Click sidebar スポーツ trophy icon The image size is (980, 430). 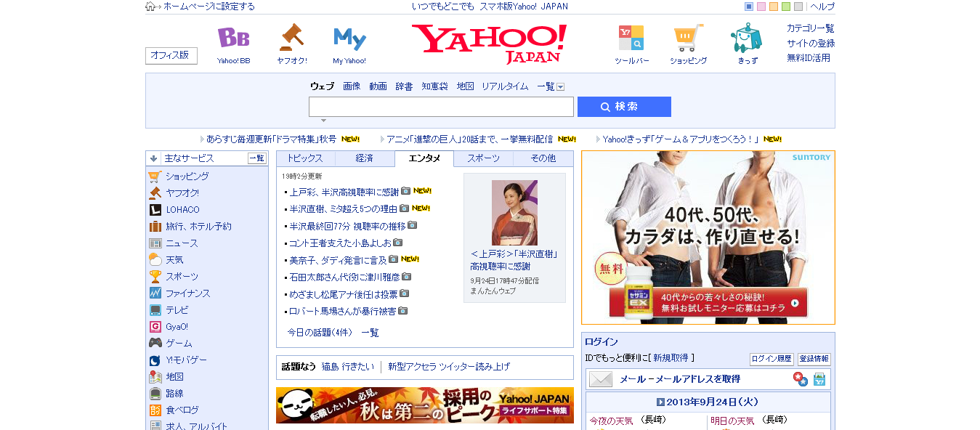click(155, 277)
